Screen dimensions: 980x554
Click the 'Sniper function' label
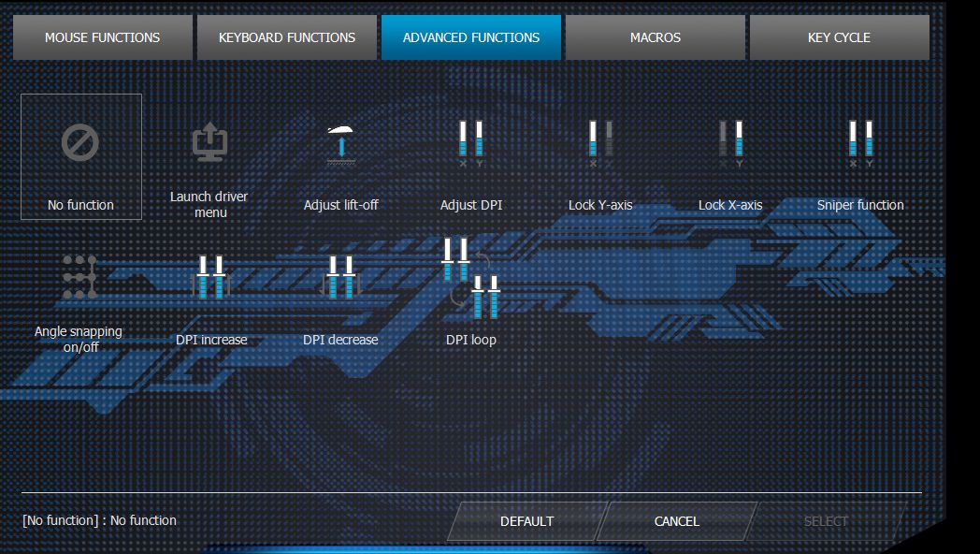[x=860, y=205]
